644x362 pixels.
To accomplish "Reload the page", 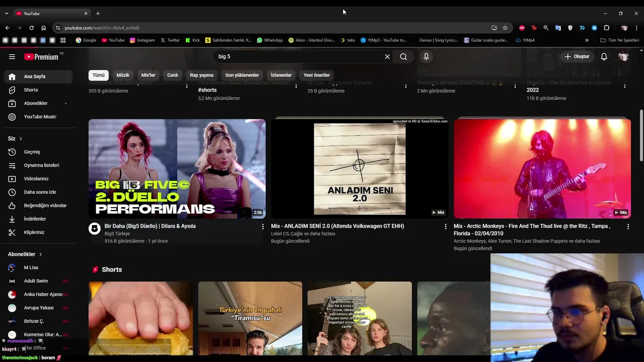I will [x=31, y=28].
